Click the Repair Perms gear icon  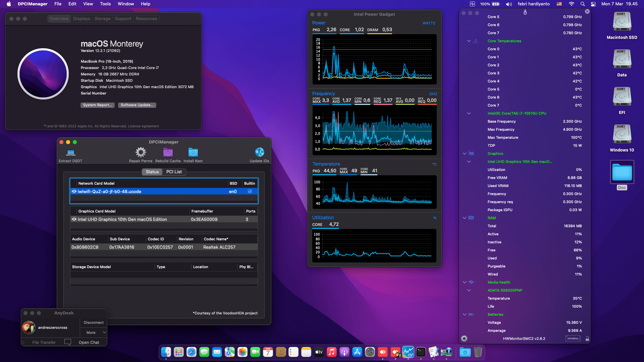141,153
